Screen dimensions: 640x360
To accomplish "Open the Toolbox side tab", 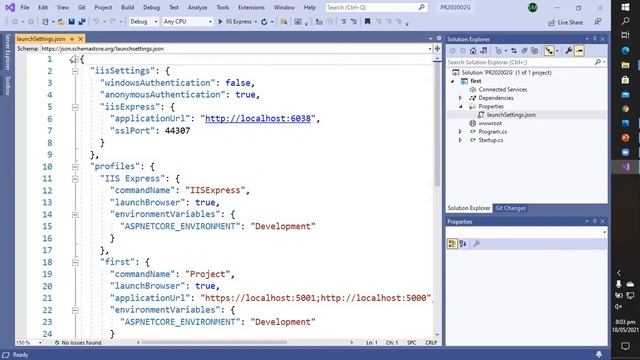I will tap(7, 85).
